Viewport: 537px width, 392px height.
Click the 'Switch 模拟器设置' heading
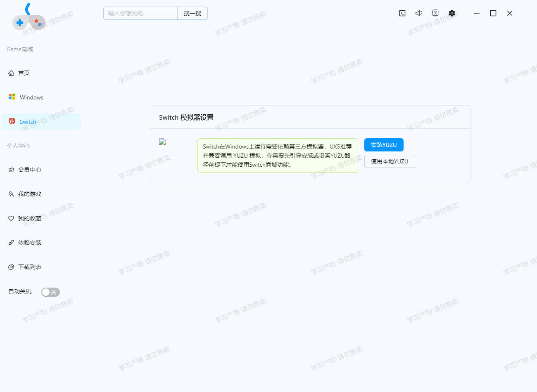point(186,117)
